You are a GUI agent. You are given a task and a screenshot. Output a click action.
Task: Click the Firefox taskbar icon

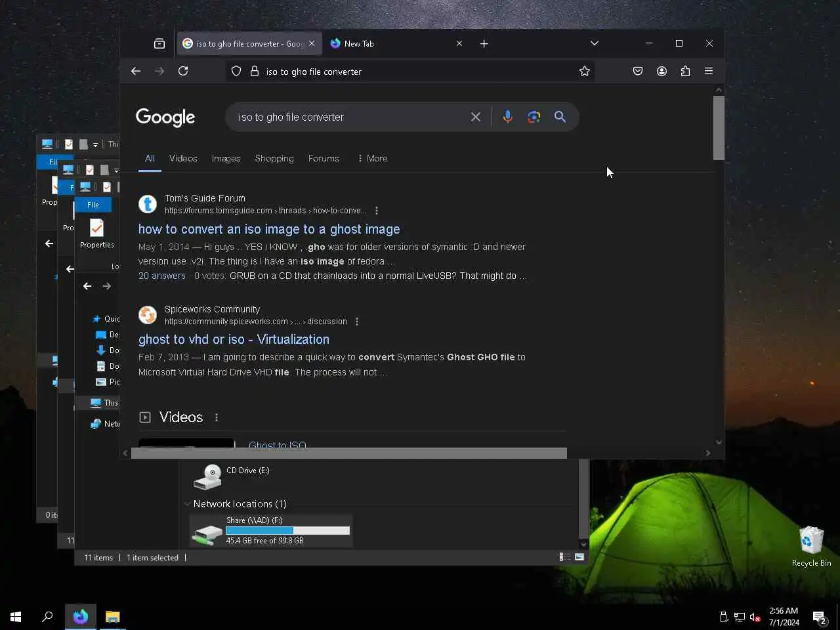coord(81,617)
